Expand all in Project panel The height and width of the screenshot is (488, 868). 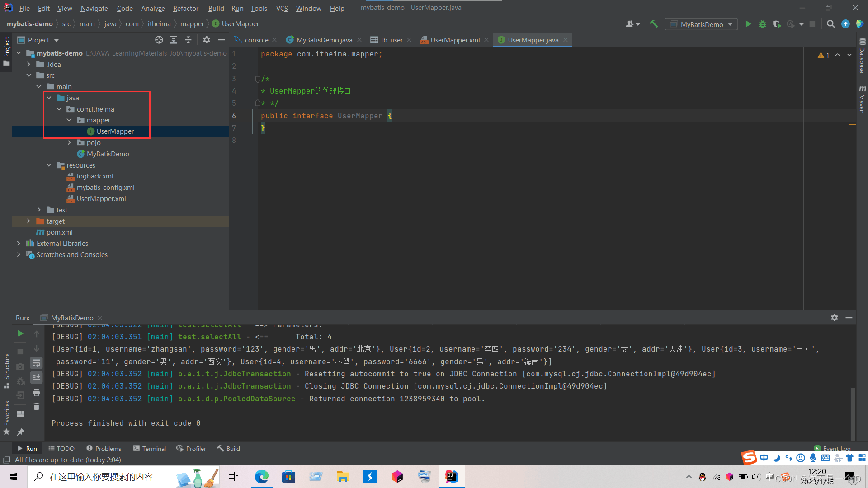[174, 40]
